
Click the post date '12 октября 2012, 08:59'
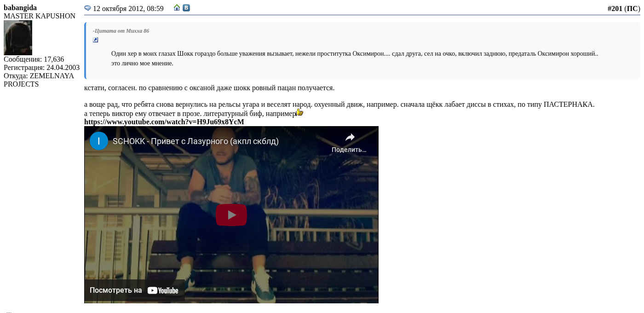pos(128,9)
